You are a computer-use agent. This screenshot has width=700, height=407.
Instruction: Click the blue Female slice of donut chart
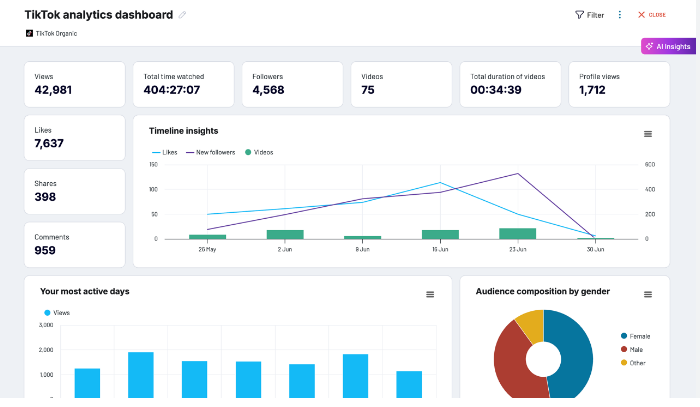[575, 357]
